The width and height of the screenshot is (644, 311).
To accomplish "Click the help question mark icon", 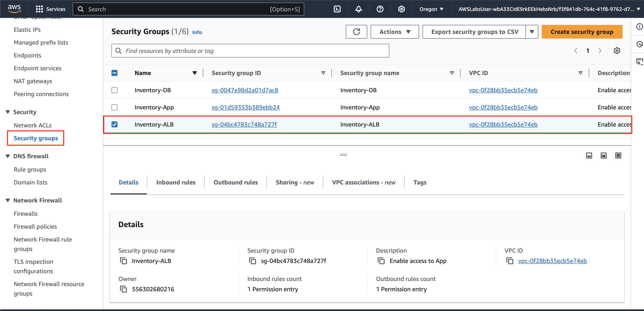I will click(380, 9).
